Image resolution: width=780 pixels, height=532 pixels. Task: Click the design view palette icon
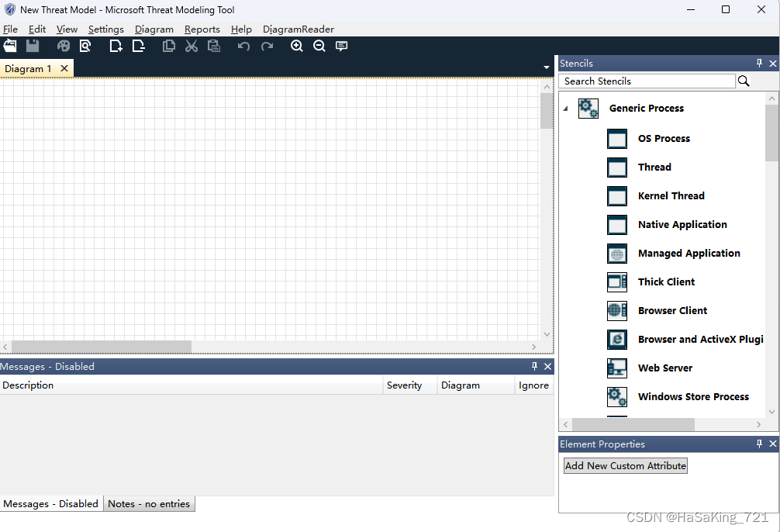[63, 47]
